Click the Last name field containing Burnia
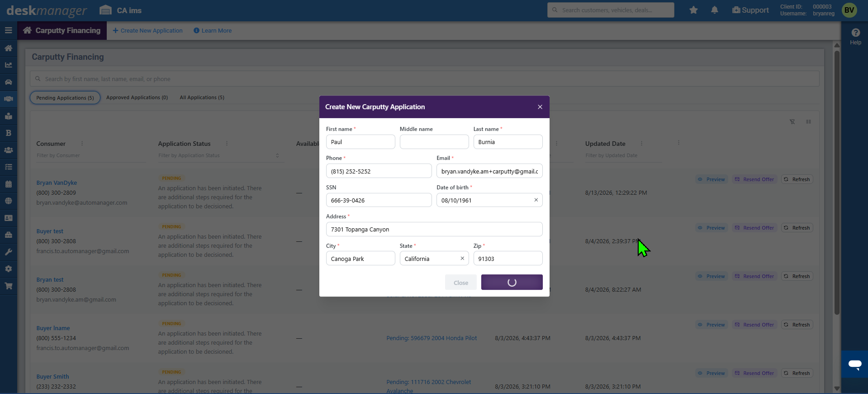This screenshot has height=394, width=868. pyautogui.click(x=508, y=142)
